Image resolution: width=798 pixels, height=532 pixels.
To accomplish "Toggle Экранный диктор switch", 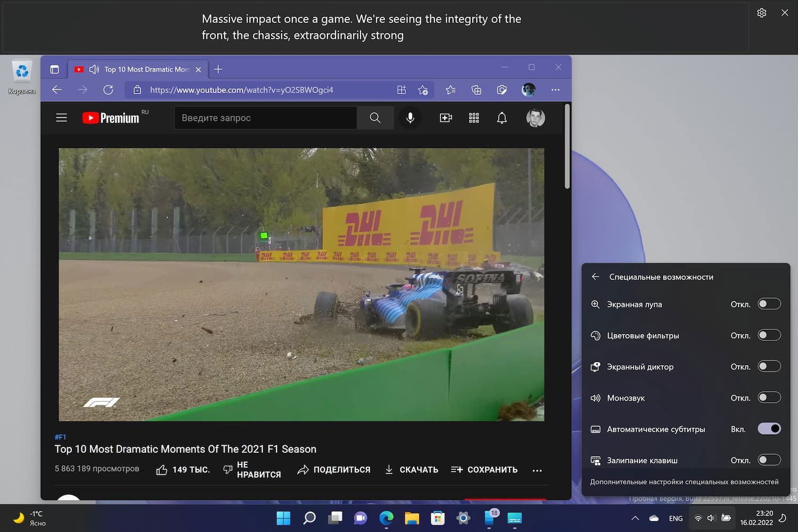I will point(769,367).
